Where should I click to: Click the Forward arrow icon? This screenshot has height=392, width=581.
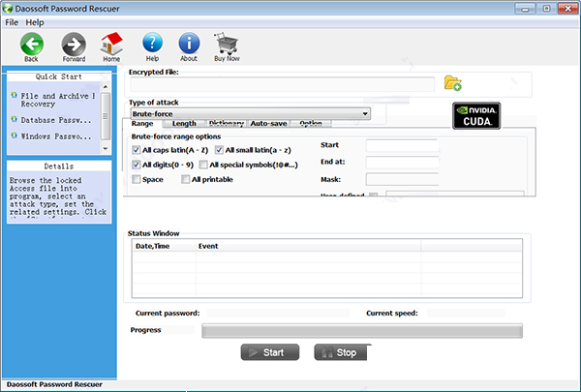coord(74,45)
